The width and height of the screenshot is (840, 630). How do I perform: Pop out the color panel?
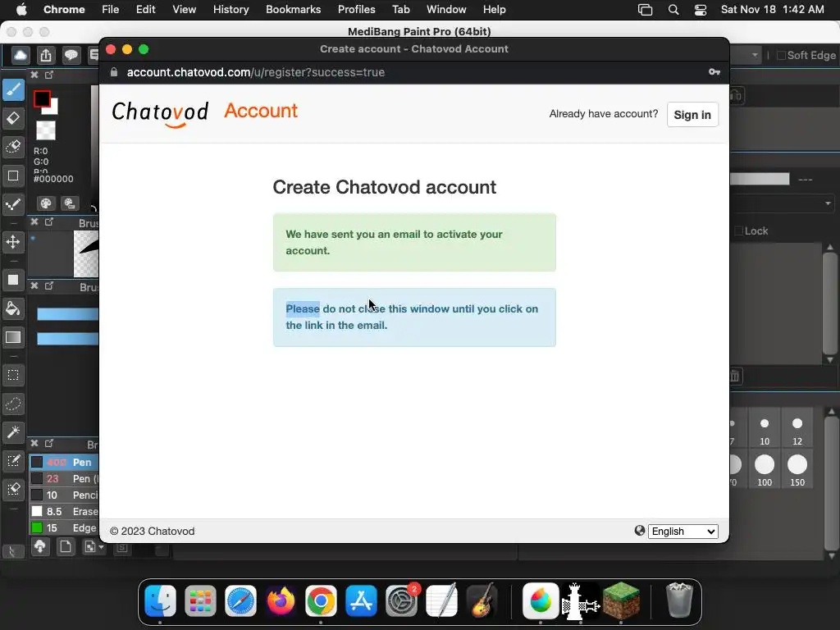[49, 75]
